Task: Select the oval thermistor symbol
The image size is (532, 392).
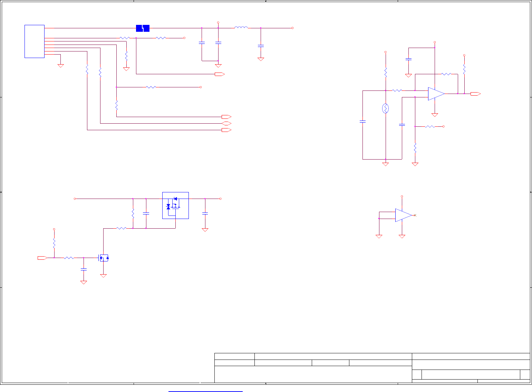Action: (x=386, y=109)
